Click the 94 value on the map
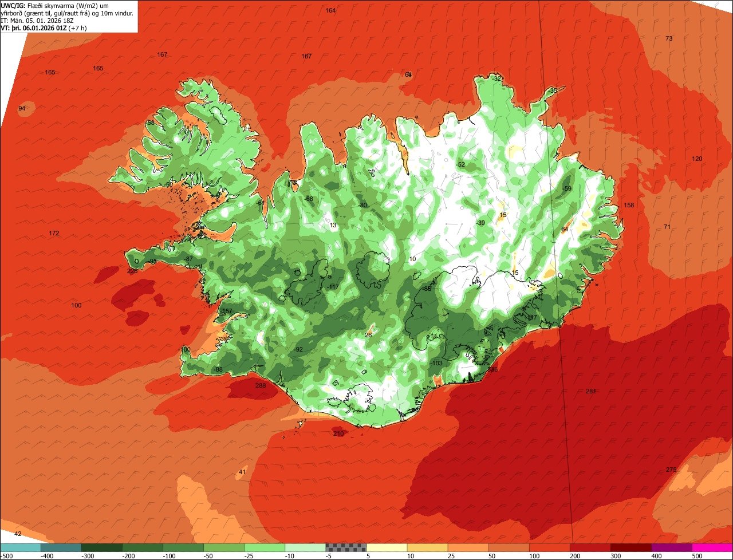 tap(22, 108)
